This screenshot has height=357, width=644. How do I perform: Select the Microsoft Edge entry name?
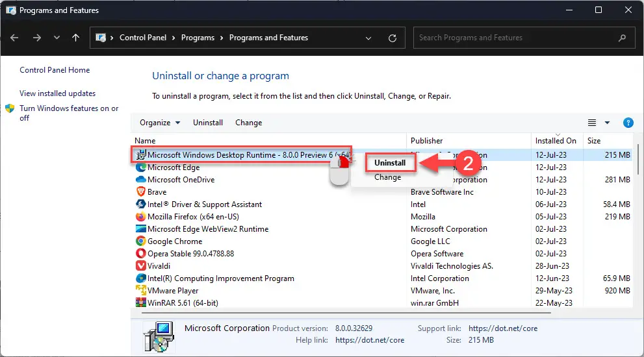pos(174,167)
